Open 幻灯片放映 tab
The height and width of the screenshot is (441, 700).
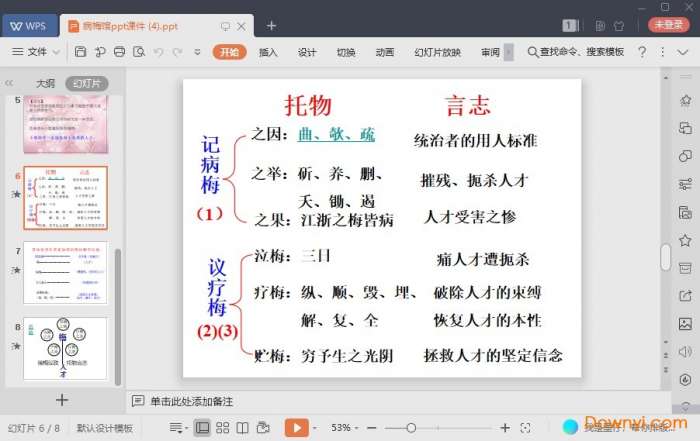point(437,52)
